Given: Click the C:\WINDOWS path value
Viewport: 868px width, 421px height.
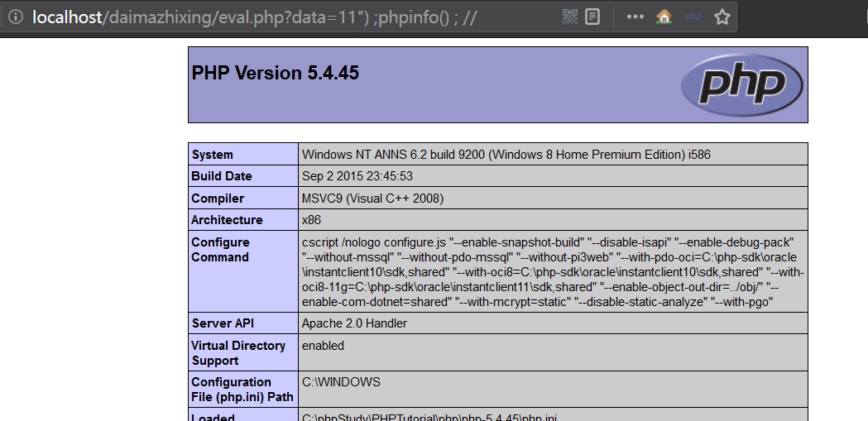Looking at the screenshot, I should click(341, 382).
